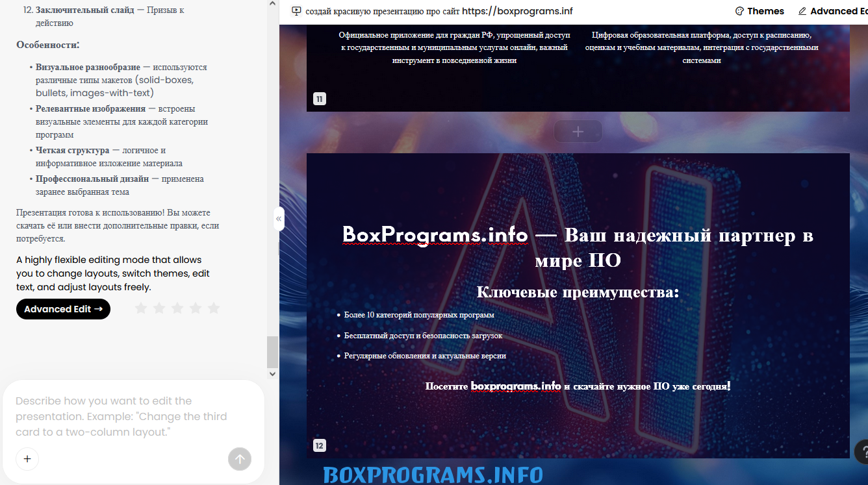Click the presentation icon beside the title
This screenshot has width=868, height=485.
click(x=296, y=11)
